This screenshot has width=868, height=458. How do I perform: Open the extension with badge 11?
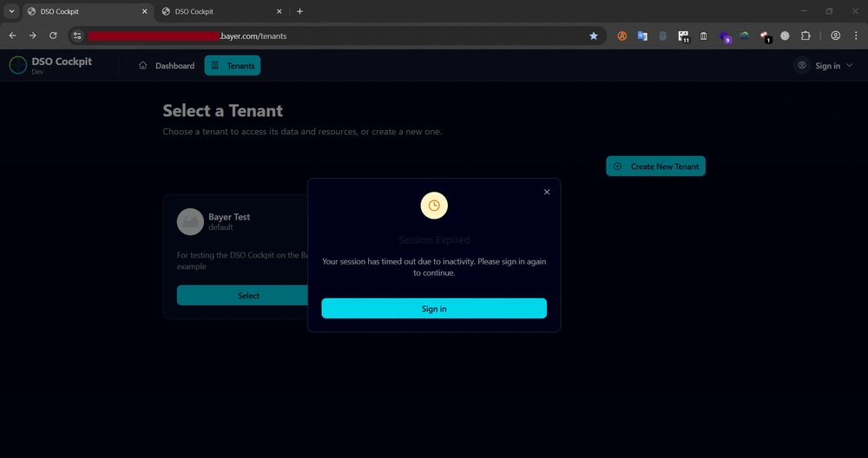click(x=684, y=36)
